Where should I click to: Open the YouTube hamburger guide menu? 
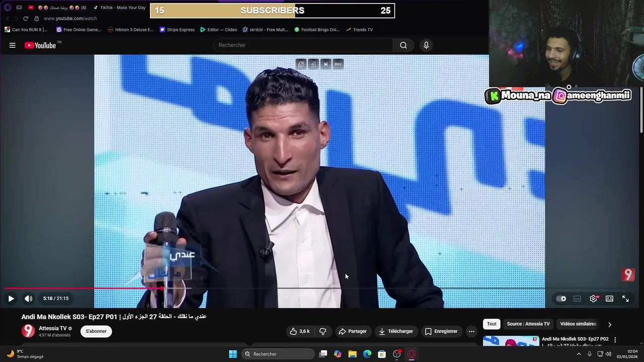tap(12, 45)
